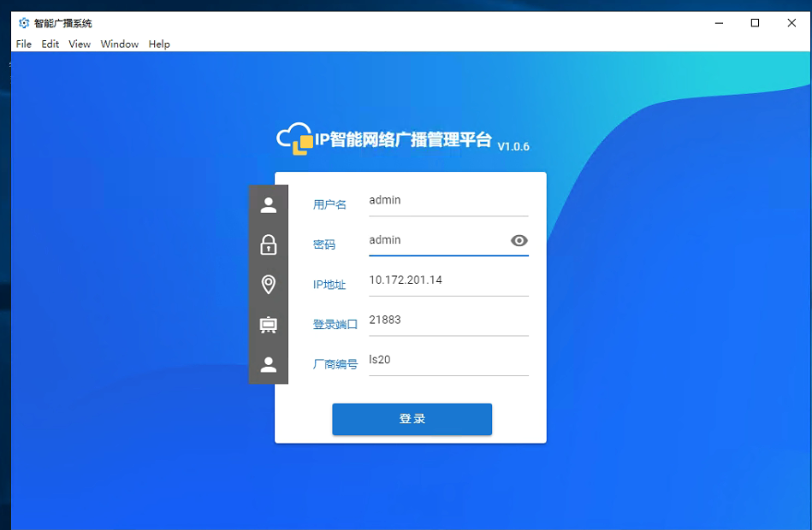The width and height of the screenshot is (812, 530).
Task: Click the IP智能网络广播管理平台 title text
Action: tap(403, 139)
